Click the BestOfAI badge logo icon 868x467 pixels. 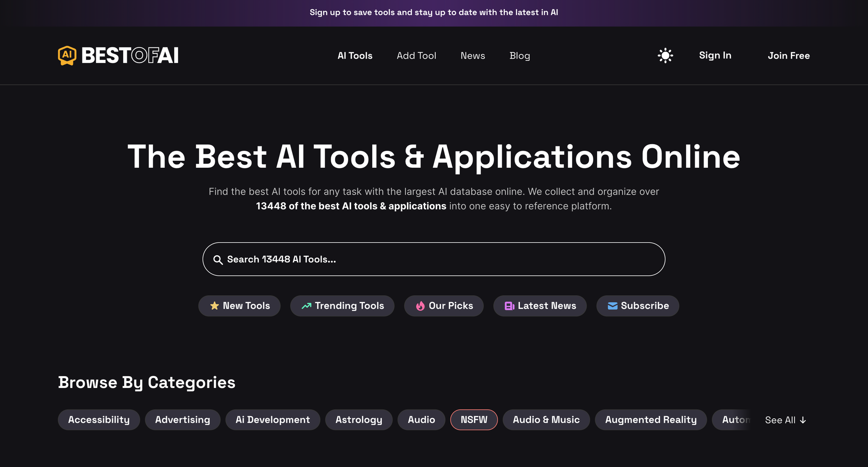point(67,56)
